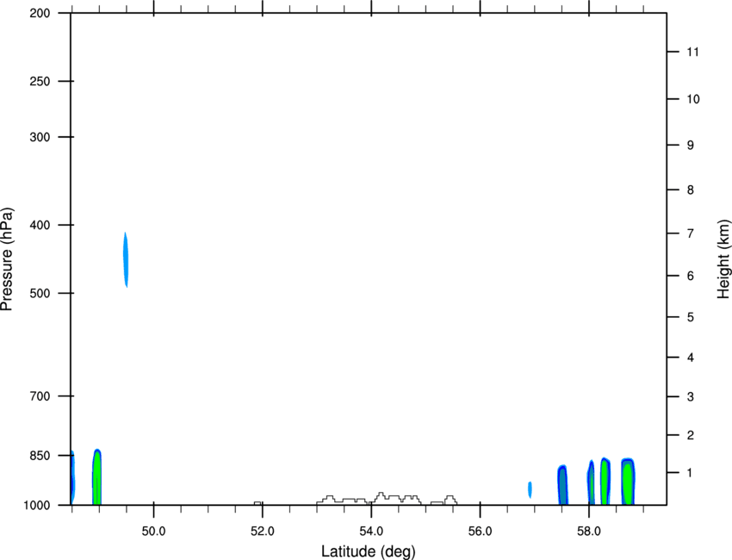This screenshot has height=560, width=732.
Task: Pick the 7 km height label
Action: [x=691, y=233]
